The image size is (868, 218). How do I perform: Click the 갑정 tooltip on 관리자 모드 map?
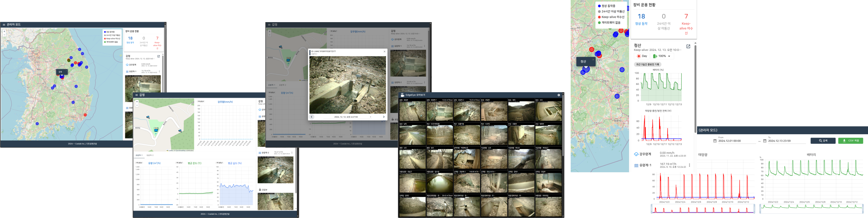click(x=61, y=72)
